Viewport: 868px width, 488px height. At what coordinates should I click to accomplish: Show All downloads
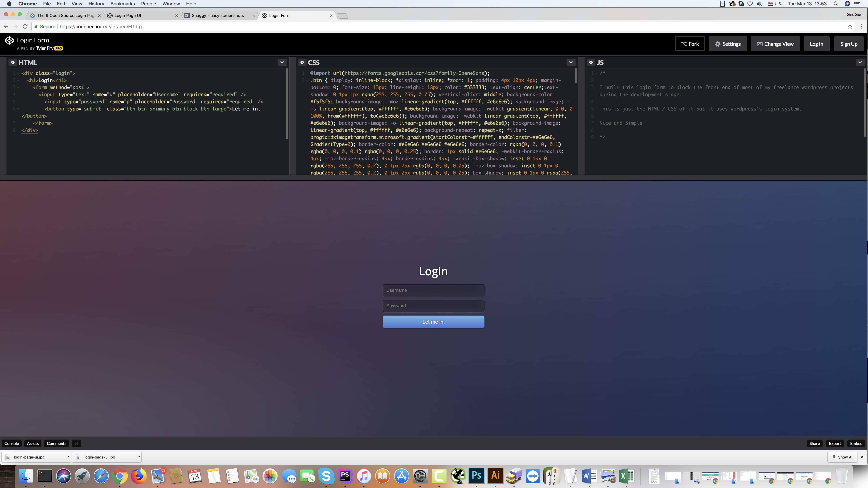coord(842,457)
